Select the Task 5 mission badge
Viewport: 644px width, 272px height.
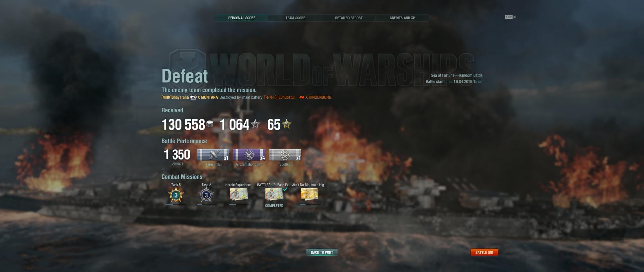click(x=176, y=195)
